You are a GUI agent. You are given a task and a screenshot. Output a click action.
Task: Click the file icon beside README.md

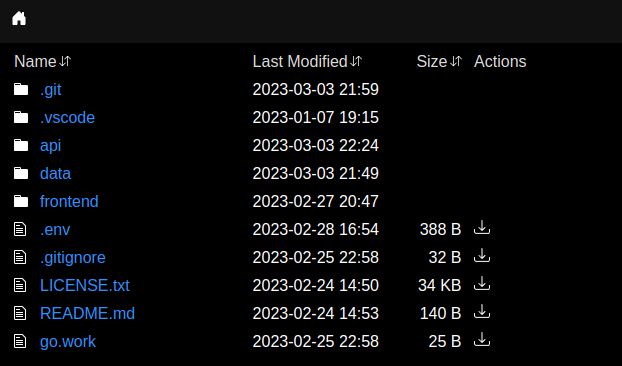click(x=20, y=313)
